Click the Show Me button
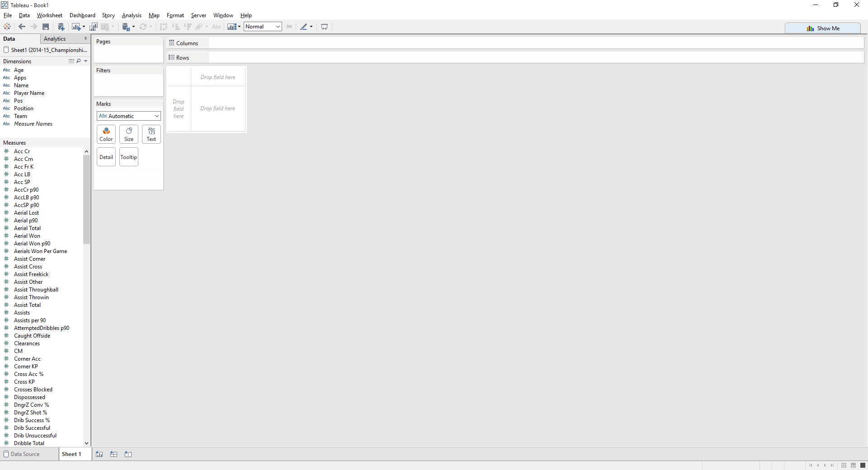Viewport: 868px width, 470px height. point(823,28)
